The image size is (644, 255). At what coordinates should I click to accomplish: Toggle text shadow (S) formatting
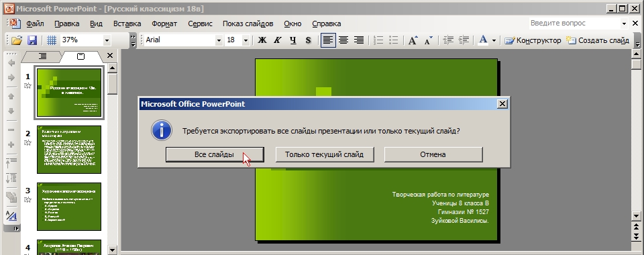coord(309,40)
